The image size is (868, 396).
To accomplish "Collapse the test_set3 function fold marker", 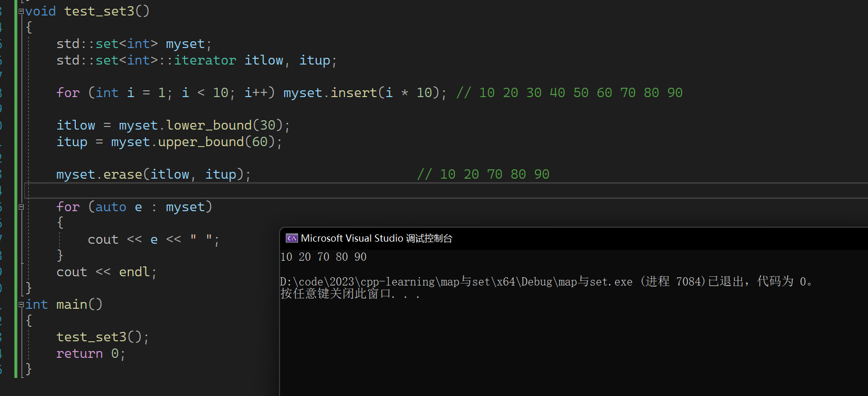I will click(x=21, y=11).
